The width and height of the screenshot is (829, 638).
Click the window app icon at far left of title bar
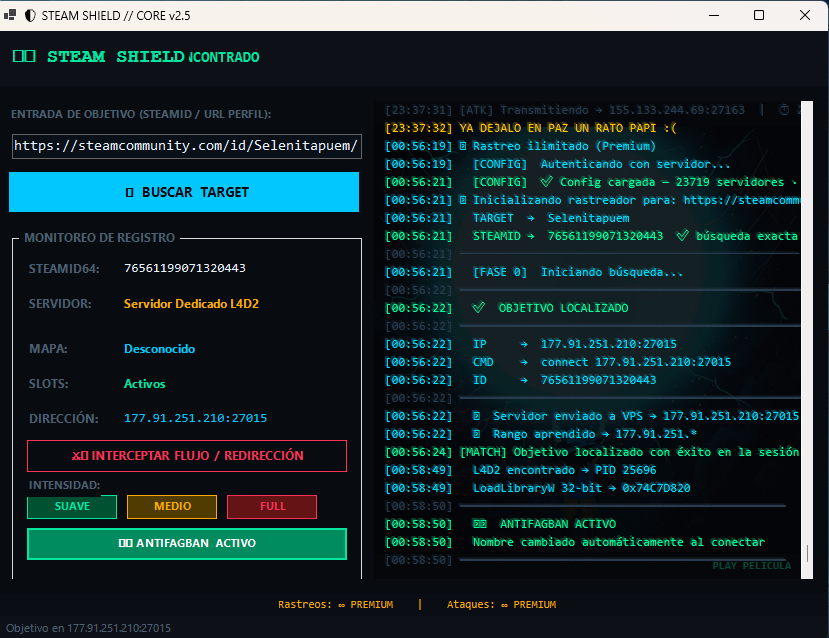pos(10,15)
